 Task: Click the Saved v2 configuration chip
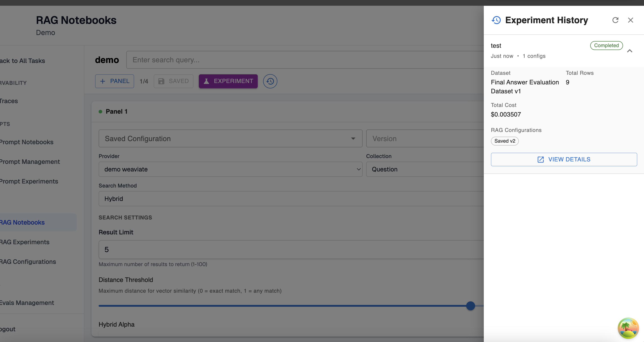click(x=505, y=141)
